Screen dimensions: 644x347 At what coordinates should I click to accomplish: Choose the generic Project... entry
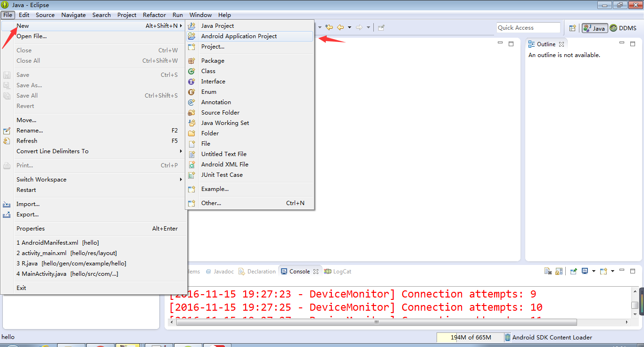250,47
